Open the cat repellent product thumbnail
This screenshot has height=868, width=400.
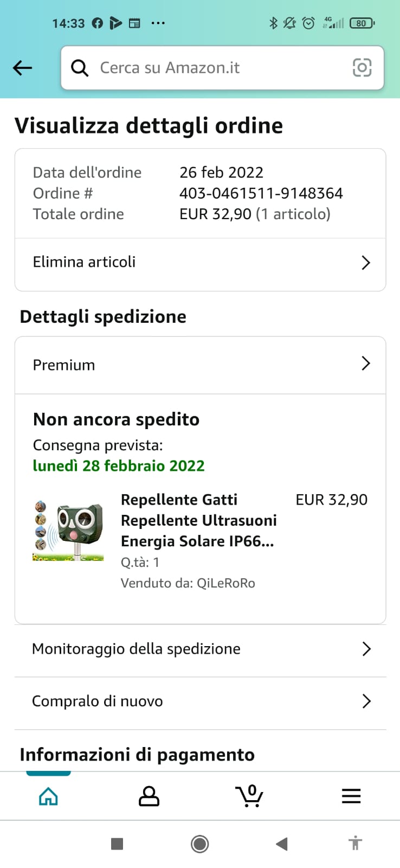[x=68, y=531]
